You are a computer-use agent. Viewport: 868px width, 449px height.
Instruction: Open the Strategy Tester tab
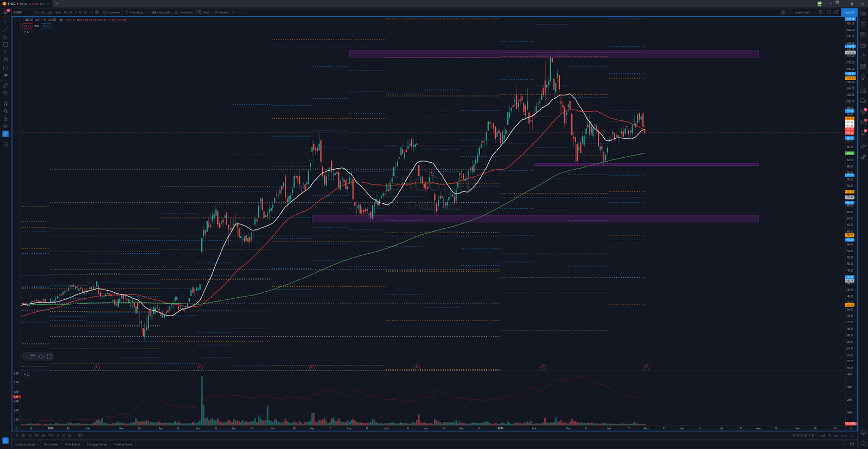point(97,444)
